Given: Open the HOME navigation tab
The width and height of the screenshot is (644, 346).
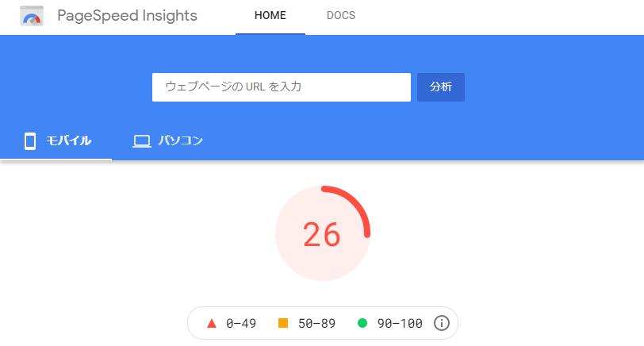Looking at the screenshot, I should (270, 16).
